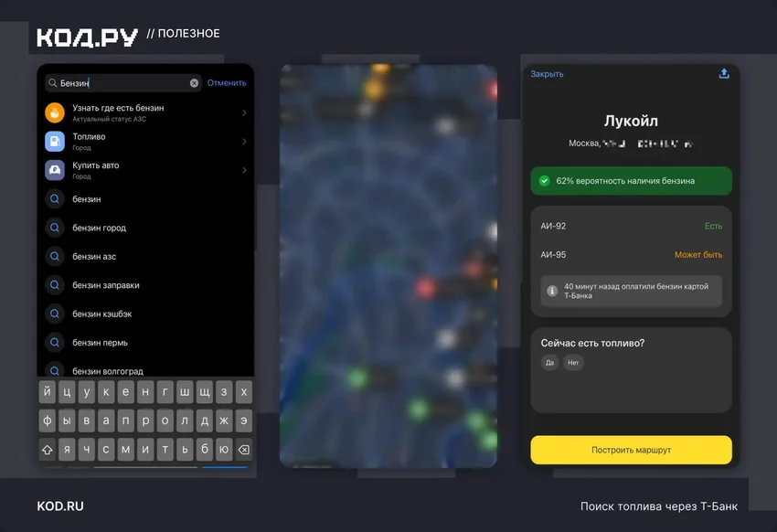777x532 pixels.
Task: Open the orange flame fuel status icon
Action: pyautogui.click(x=55, y=112)
